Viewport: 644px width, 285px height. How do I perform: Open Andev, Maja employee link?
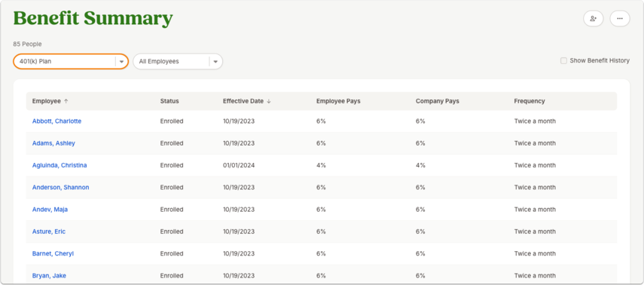50,210
